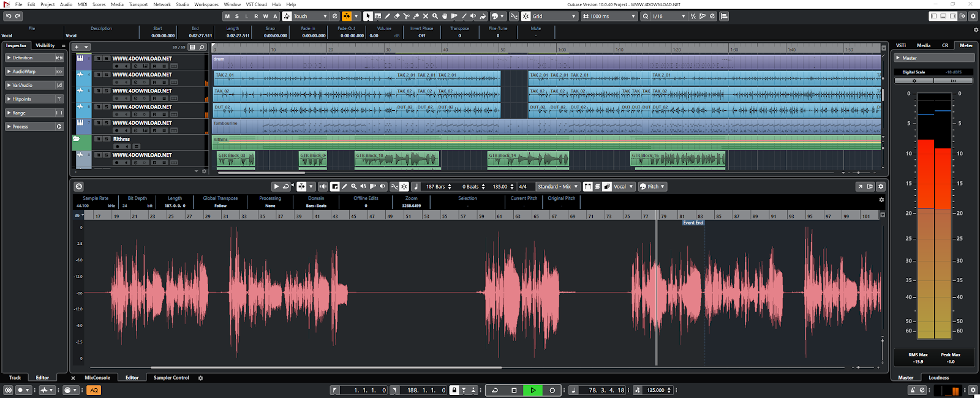The image size is (980, 398).
Task: Select the Zoom magnifier tool in top toolbar
Action: [435, 16]
